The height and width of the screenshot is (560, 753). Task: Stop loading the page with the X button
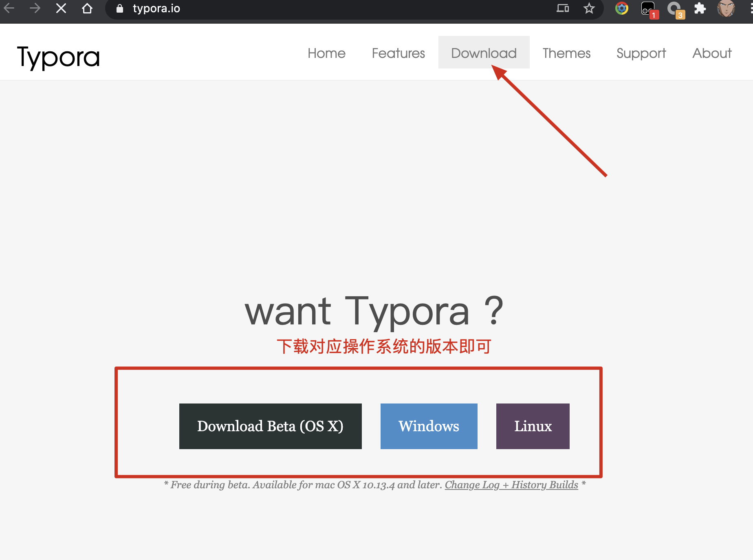pyautogui.click(x=61, y=8)
